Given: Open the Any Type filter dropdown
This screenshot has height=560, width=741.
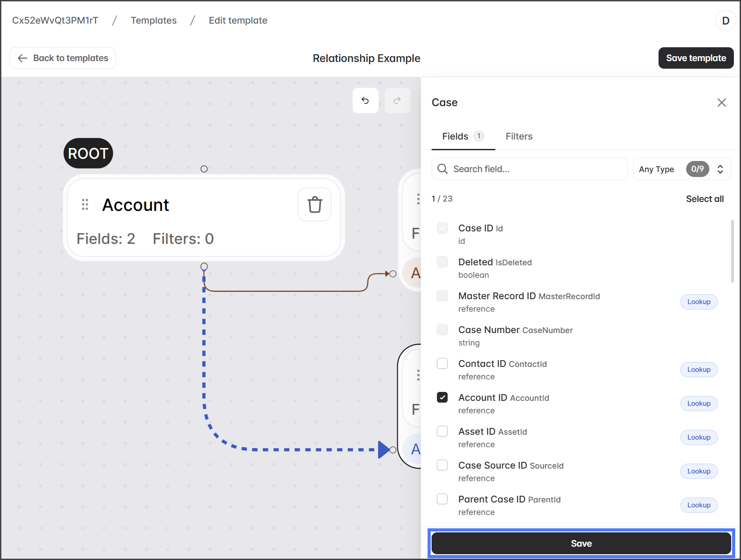Looking at the screenshot, I should click(x=681, y=169).
